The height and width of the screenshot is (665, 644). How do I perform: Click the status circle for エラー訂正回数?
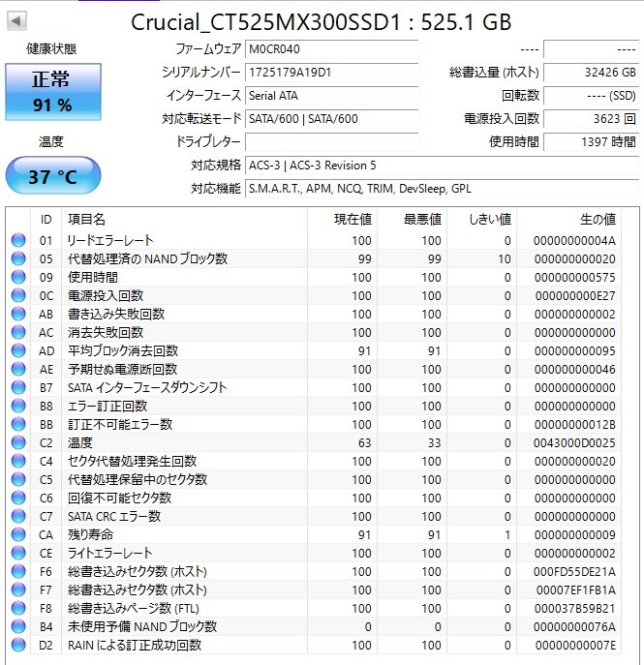tap(18, 406)
